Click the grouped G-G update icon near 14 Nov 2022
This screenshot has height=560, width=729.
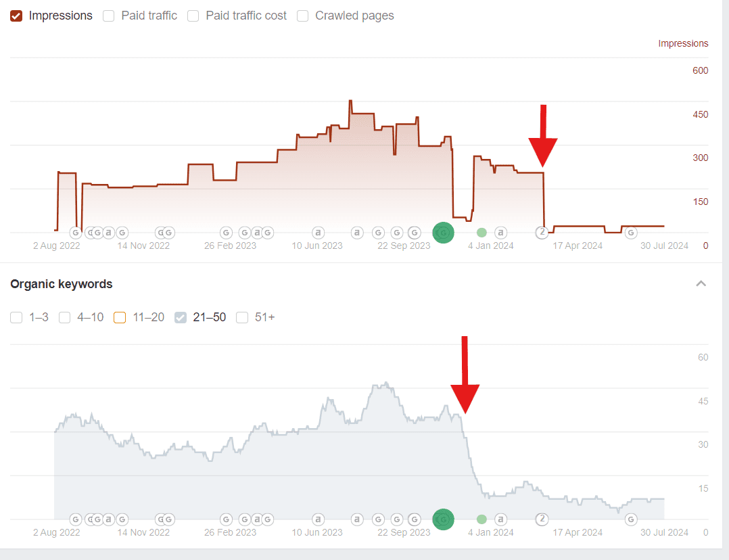point(164,232)
